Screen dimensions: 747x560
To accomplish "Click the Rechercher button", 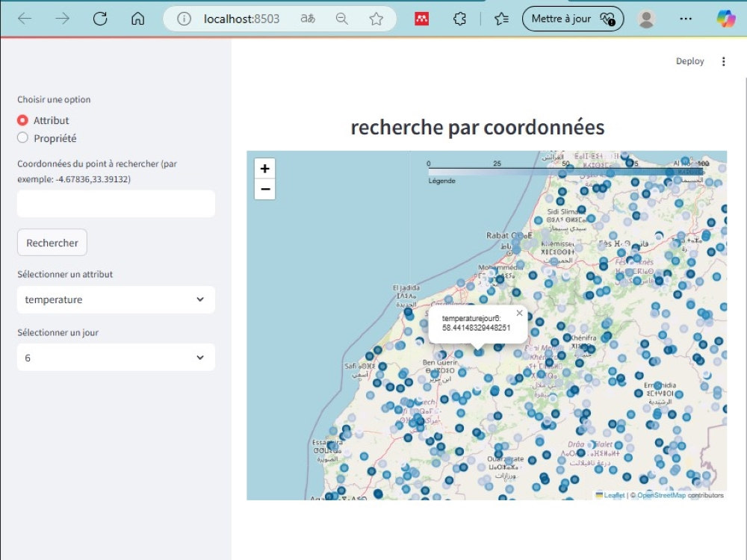I will click(52, 243).
